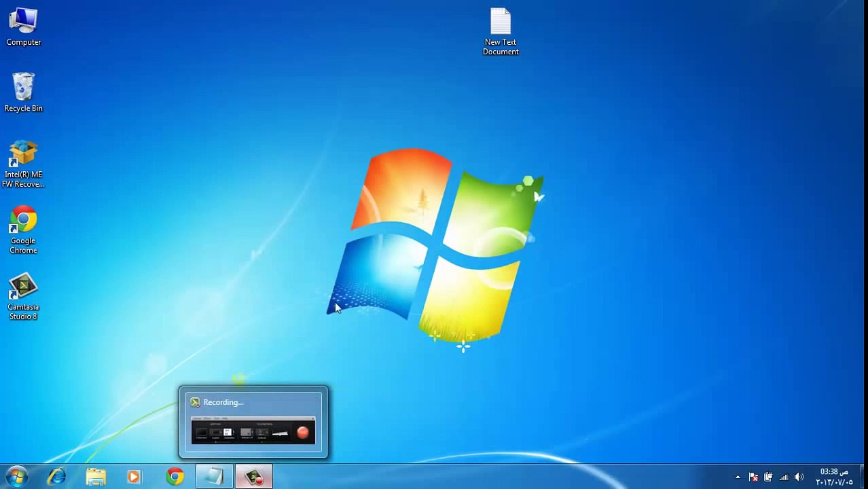Open Windows Explorer folder in taskbar
This screenshot has width=868, height=489.
96,477
